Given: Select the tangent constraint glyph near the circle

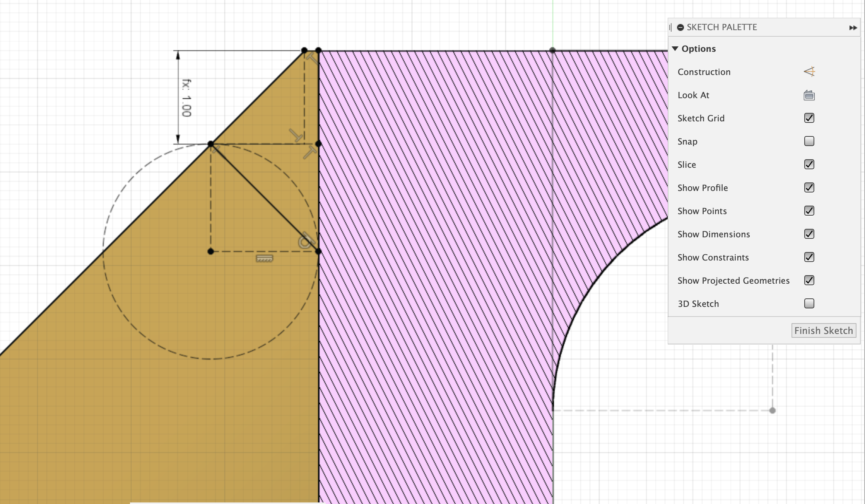Looking at the screenshot, I should coord(306,240).
